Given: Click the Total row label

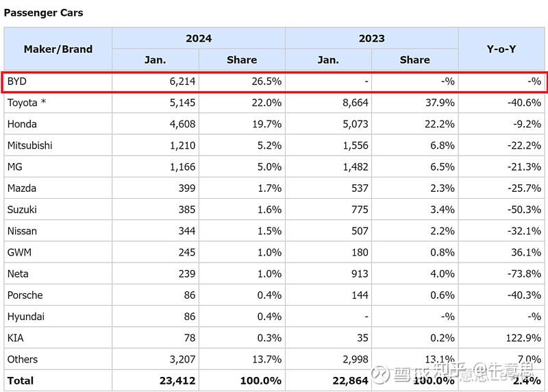Looking at the screenshot, I should pos(58,380).
